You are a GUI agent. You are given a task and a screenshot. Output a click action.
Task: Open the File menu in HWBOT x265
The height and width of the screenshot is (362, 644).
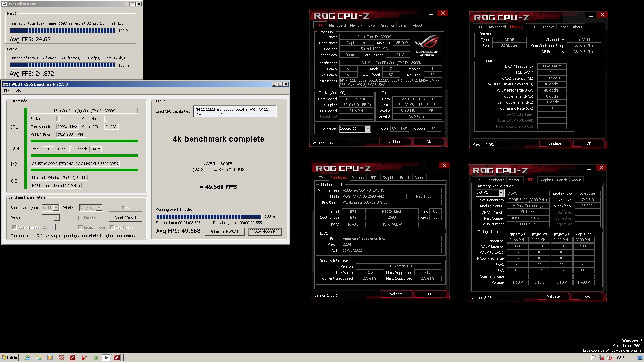click(7, 91)
